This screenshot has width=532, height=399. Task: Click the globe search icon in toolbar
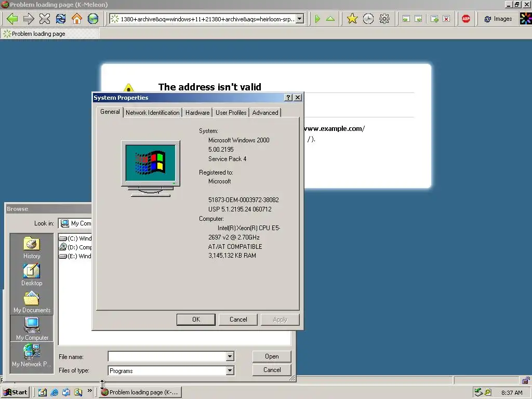(93, 19)
